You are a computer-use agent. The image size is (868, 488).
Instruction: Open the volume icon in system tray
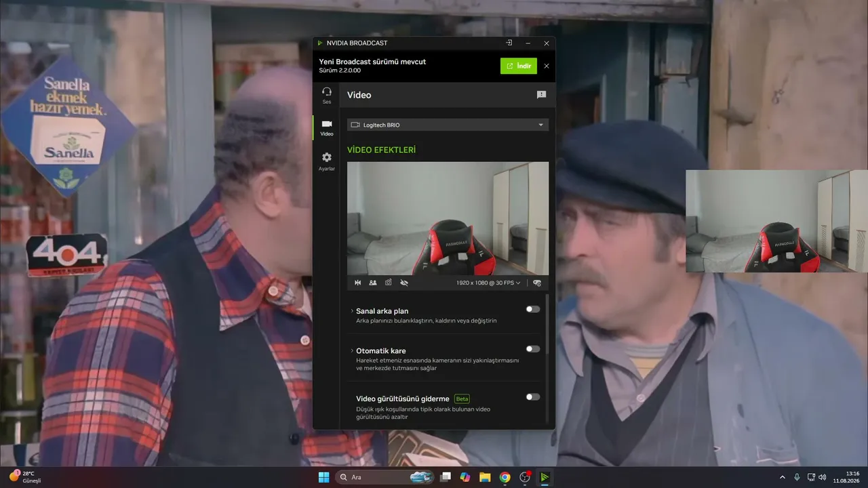823,477
